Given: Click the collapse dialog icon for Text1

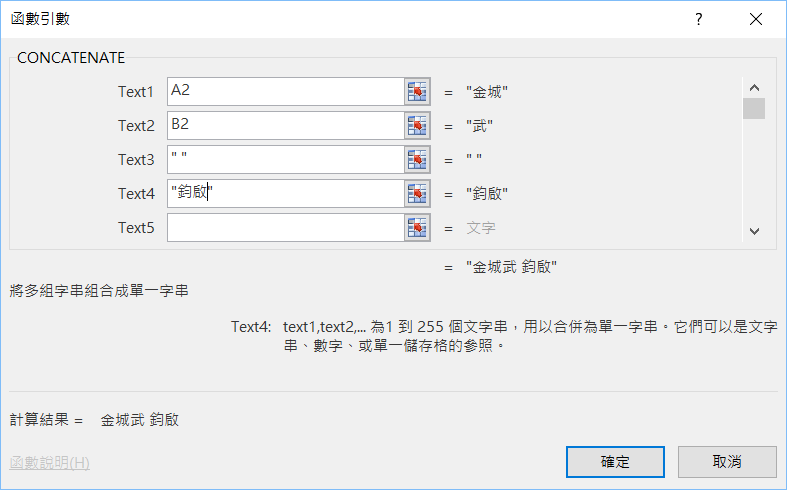Looking at the screenshot, I should click(417, 92).
